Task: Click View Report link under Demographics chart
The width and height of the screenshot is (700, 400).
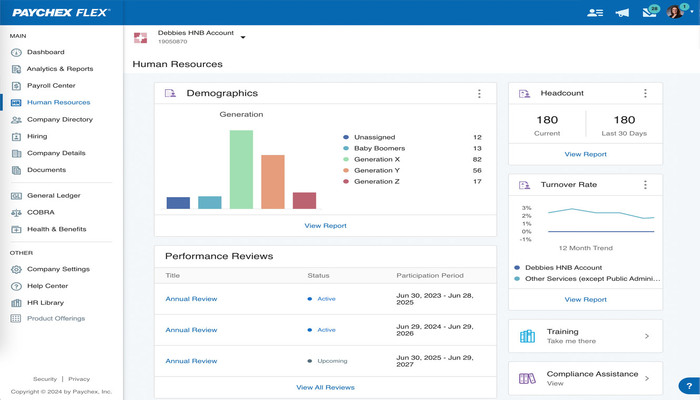Action: tap(325, 226)
